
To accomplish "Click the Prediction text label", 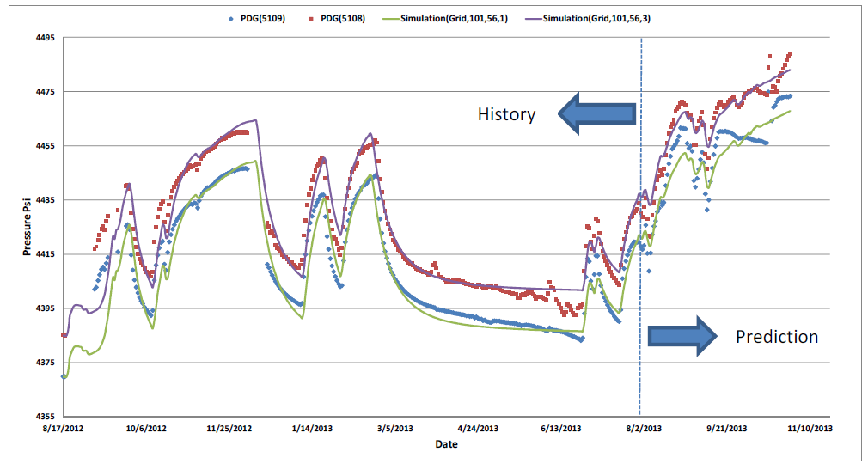I will click(x=776, y=337).
